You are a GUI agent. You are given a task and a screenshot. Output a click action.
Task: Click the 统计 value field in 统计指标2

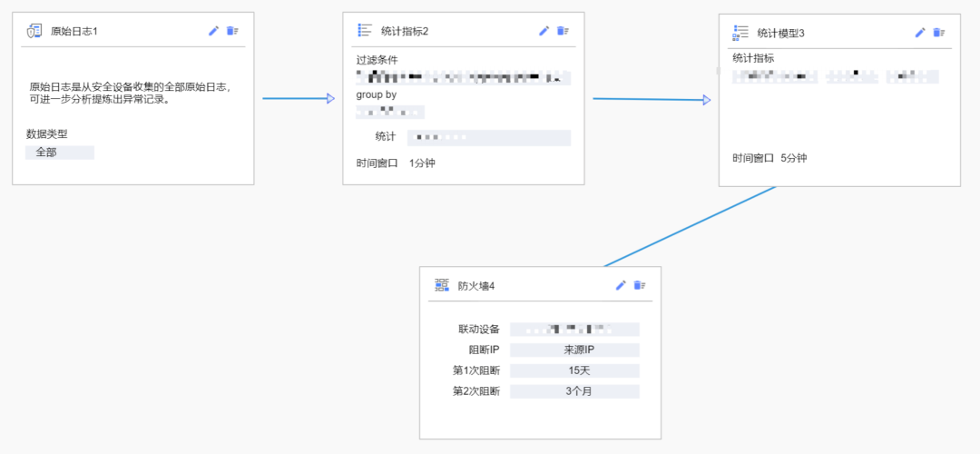click(x=488, y=137)
